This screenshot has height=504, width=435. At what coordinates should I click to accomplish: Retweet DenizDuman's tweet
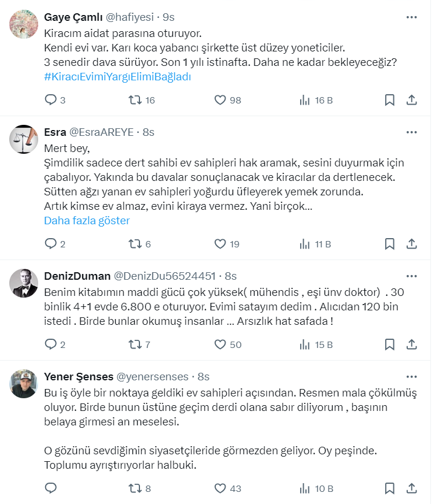click(135, 344)
